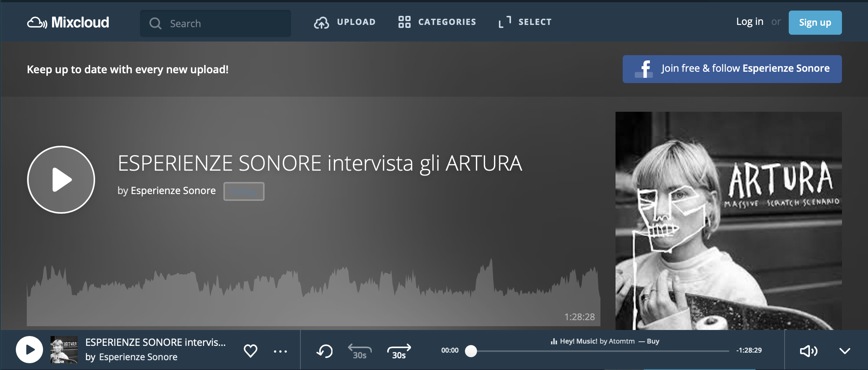The width and height of the screenshot is (868, 370).
Task: Click 'Keep up to date with every new upload!'
Action: [x=128, y=69]
